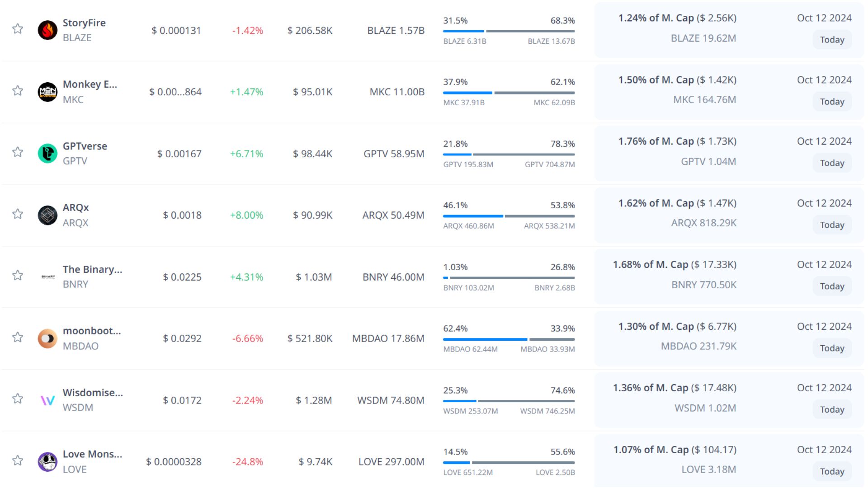
Task: Click the Monkey Empire logo icon
Action: click(x=47, y=92)
